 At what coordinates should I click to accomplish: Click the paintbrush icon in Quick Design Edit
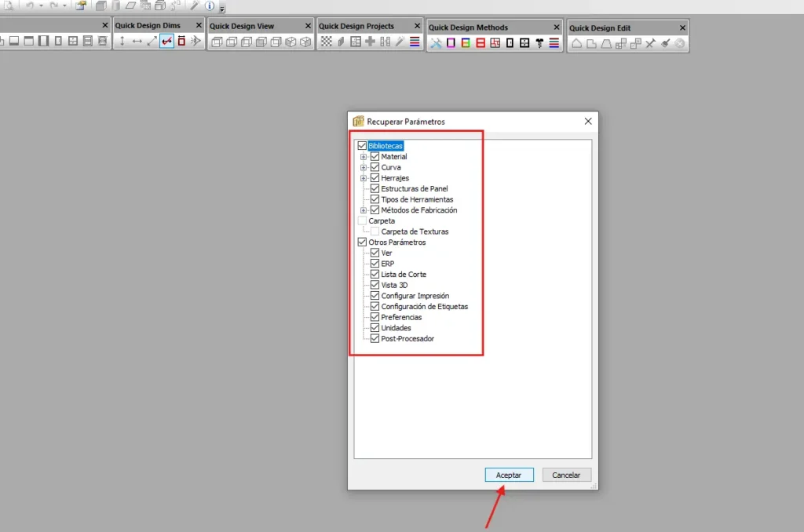(x=665, y=44)
